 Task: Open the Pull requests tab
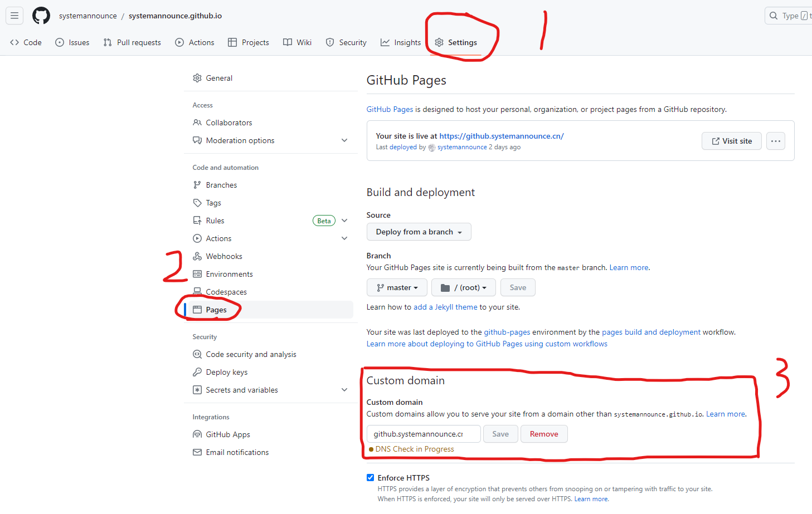pyautogui.click(x=132, y=42)
